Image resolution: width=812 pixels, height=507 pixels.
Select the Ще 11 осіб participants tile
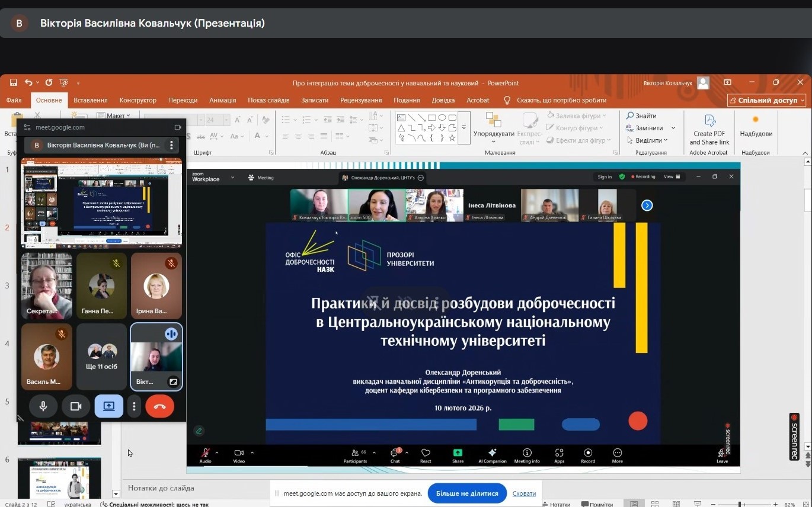click(x=101, y=357)
